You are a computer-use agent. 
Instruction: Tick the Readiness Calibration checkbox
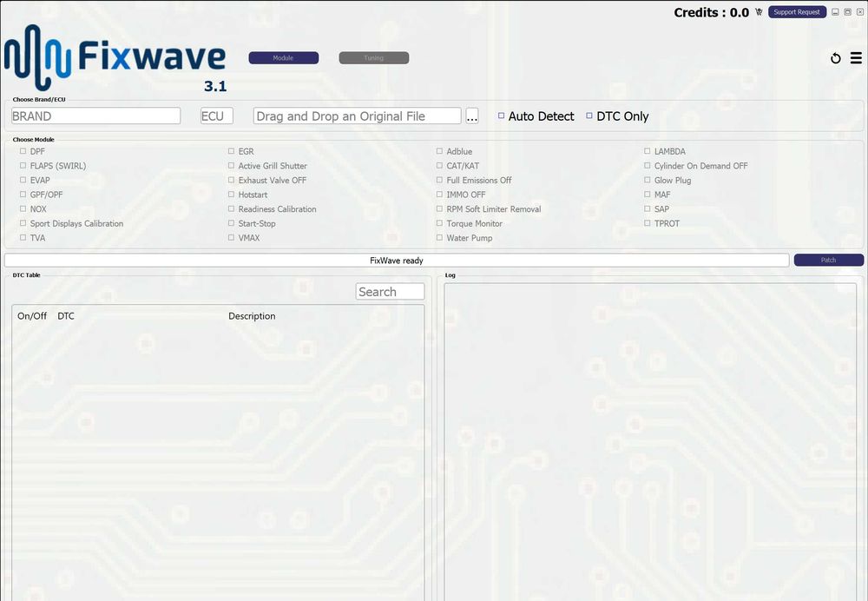(x=231, y=208)
